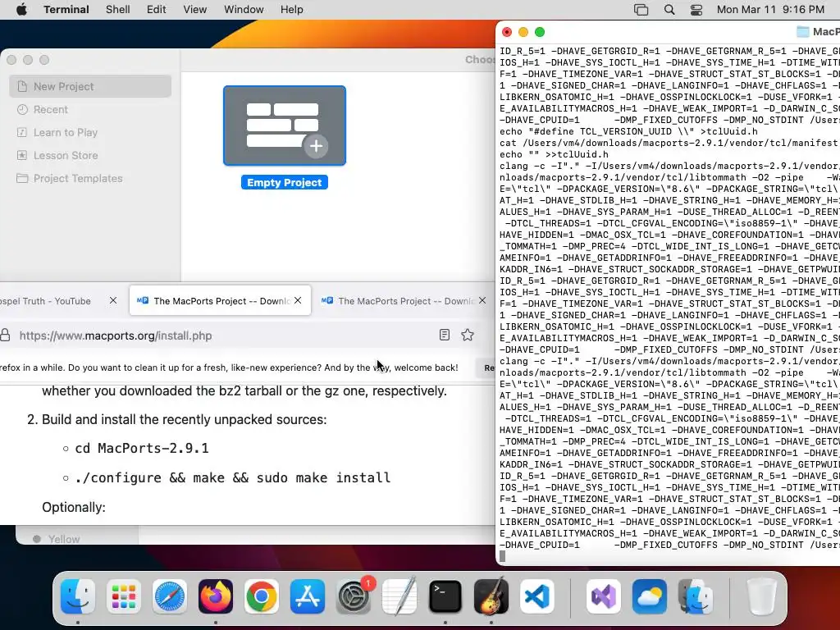The width and height of the screenshot is (840, 630).
Task: Close the second MacPorts tab
Action: [482, 300]
